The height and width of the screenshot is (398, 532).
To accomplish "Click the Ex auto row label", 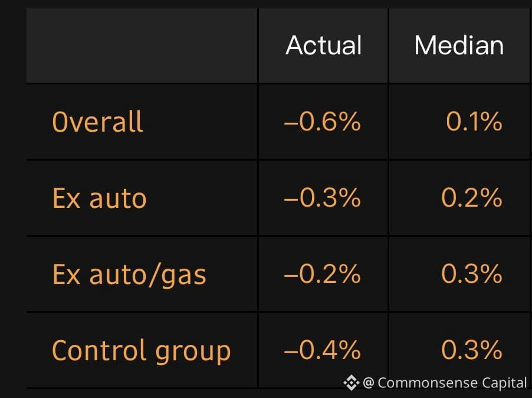I will point(99,198).
